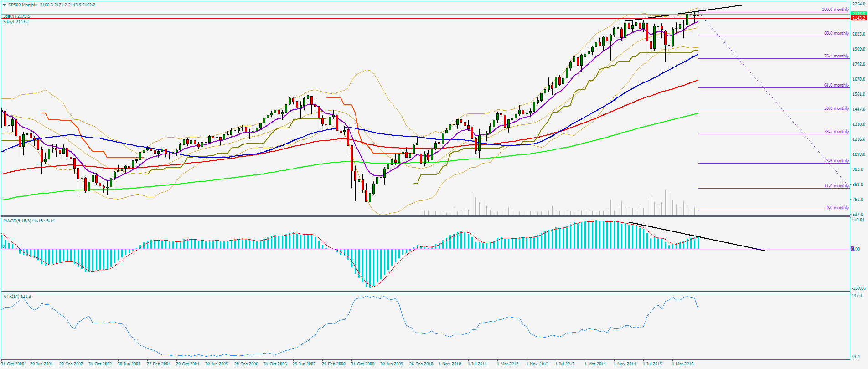The image size is (868, 369).
Task: Click the 1099.0 price axis value
Action: pos(859,154)
